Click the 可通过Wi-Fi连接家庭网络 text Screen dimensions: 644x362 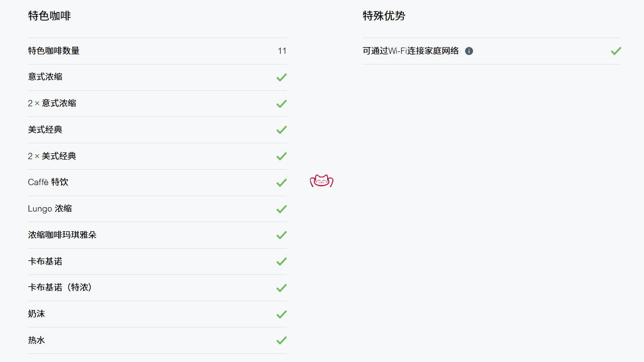(x=411, y=51)
